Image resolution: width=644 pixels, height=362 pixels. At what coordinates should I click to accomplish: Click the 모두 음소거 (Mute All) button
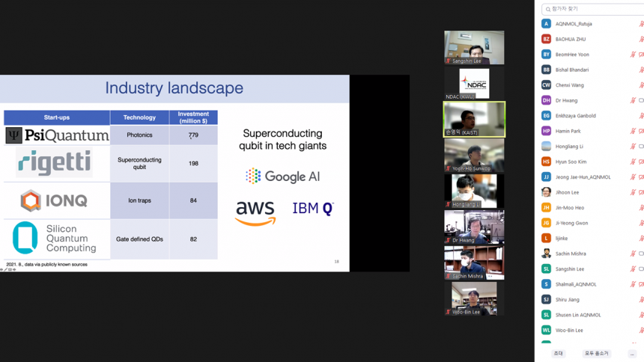(597, 353)
